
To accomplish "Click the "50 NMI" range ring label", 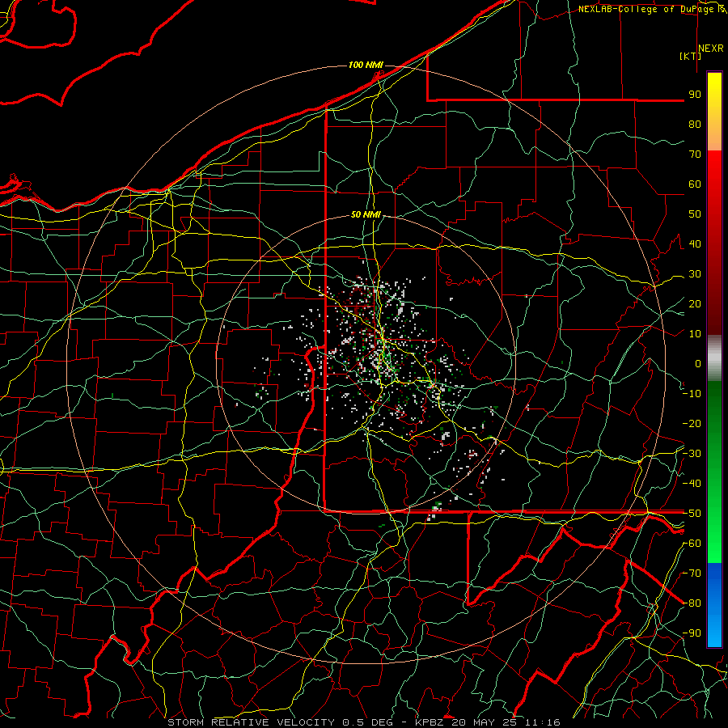I will tap(366, 214).
